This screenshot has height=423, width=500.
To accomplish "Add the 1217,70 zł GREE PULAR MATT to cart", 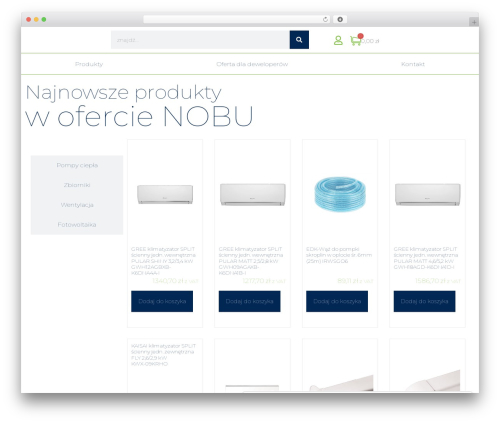I will (x=249, y=301).
